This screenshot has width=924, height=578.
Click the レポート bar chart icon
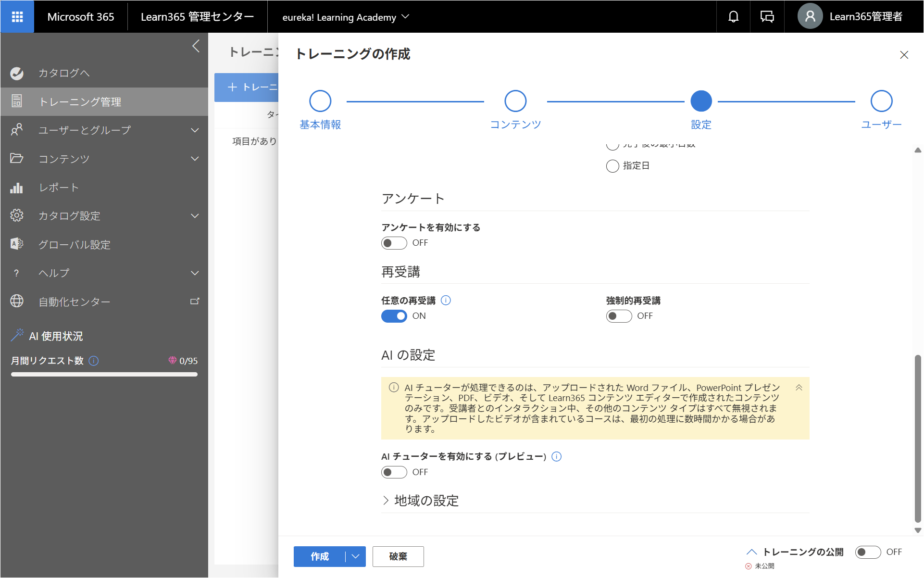[x=17, y=188]
